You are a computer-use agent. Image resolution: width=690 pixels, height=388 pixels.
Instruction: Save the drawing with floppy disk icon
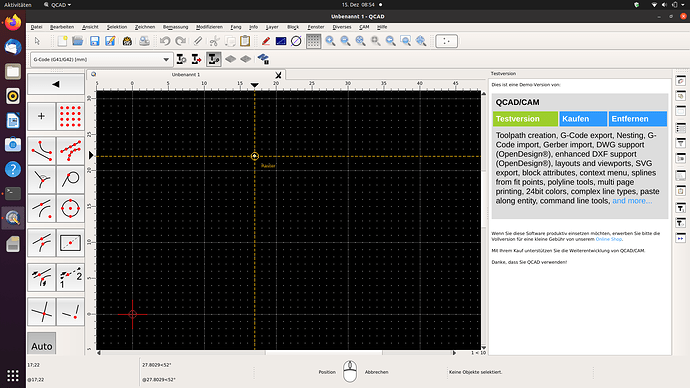coord(94,41)
